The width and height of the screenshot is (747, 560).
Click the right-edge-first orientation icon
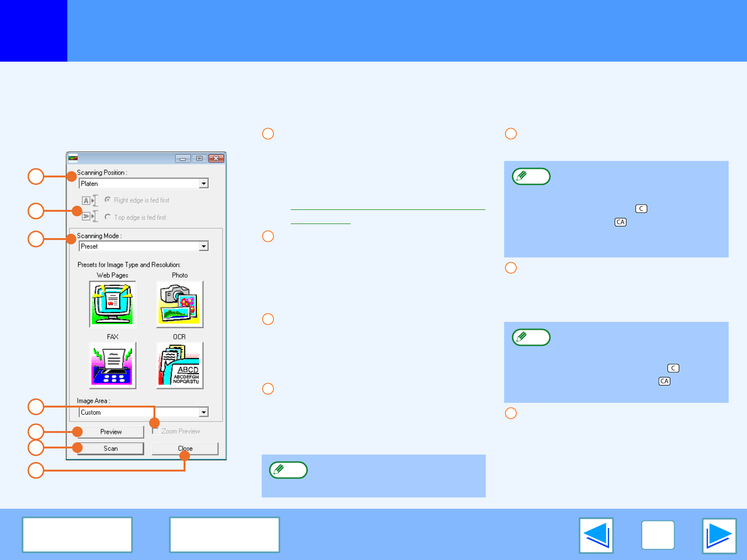89,200
